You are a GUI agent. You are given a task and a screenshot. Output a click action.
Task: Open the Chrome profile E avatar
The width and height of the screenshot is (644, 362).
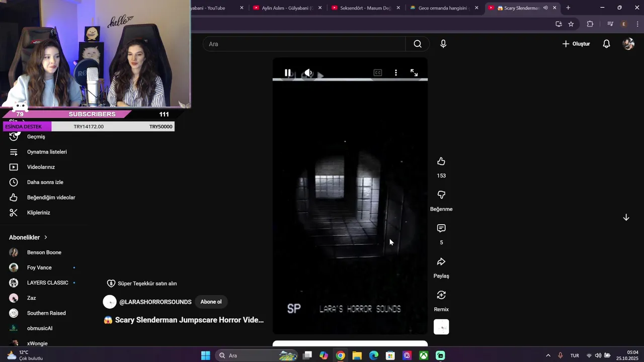click(624, 24)
